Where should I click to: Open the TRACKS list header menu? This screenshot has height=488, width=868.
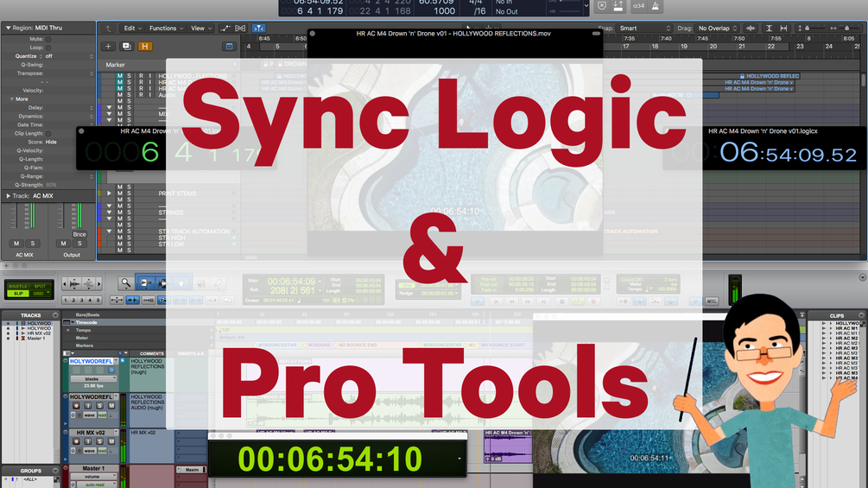[54, 315]
